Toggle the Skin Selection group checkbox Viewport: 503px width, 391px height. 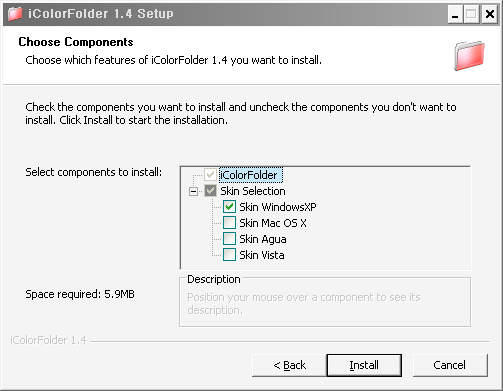[210, 191]
